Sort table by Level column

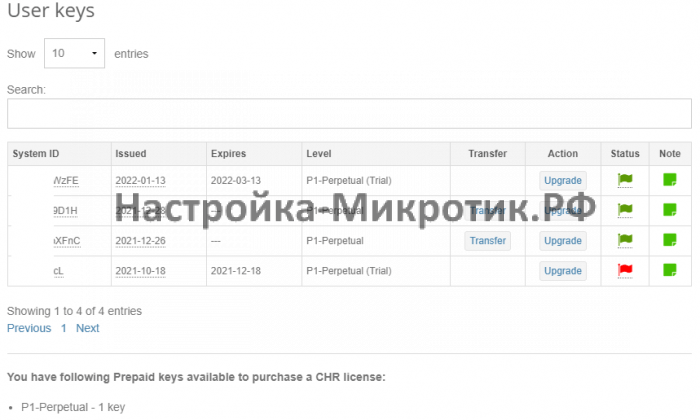376,154
